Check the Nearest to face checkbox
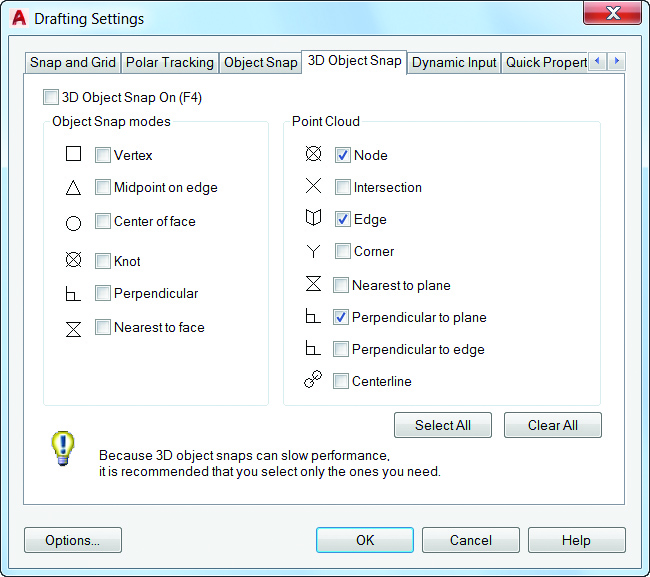Image resolution: width=650 pixels, height=577 pixels. (103, 327)
